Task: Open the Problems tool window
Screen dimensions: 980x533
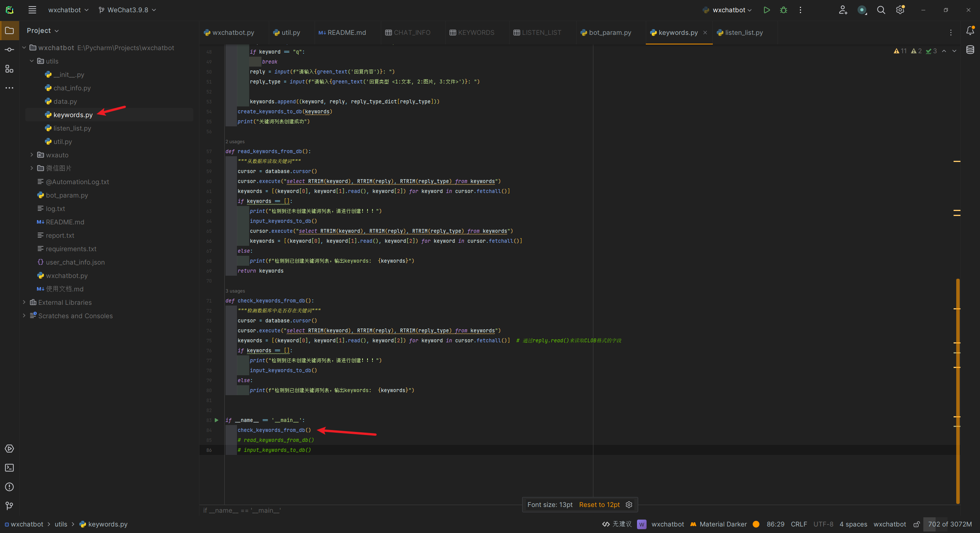Action: coord(10,487)
